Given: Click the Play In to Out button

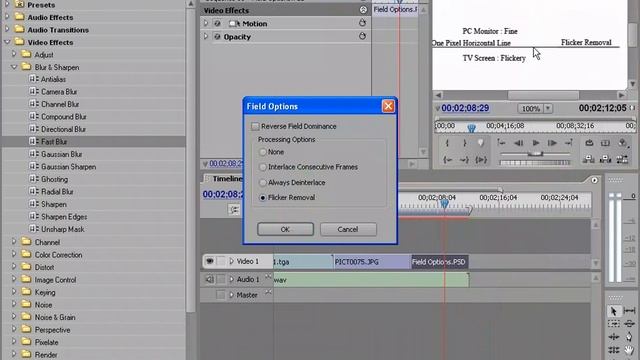Looking at the screenshot, I should tap(481, 160).
